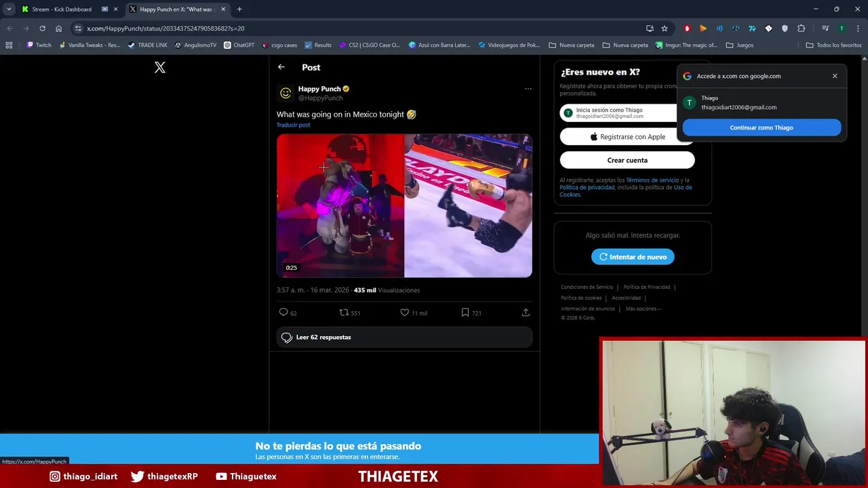Image resolution: width=868 pixels, height=488 pixels.
Task: Select the Happy Punch en X tab
Action: [176, 9]
